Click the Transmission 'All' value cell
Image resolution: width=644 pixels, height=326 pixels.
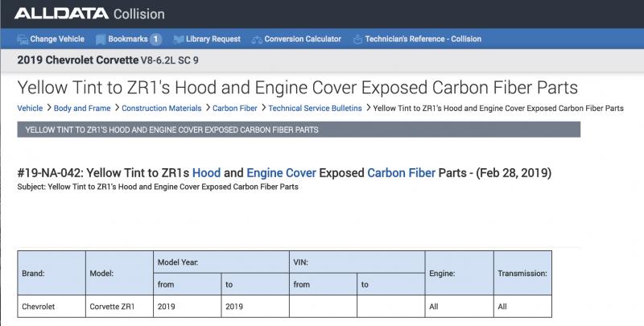pos(522,307)
